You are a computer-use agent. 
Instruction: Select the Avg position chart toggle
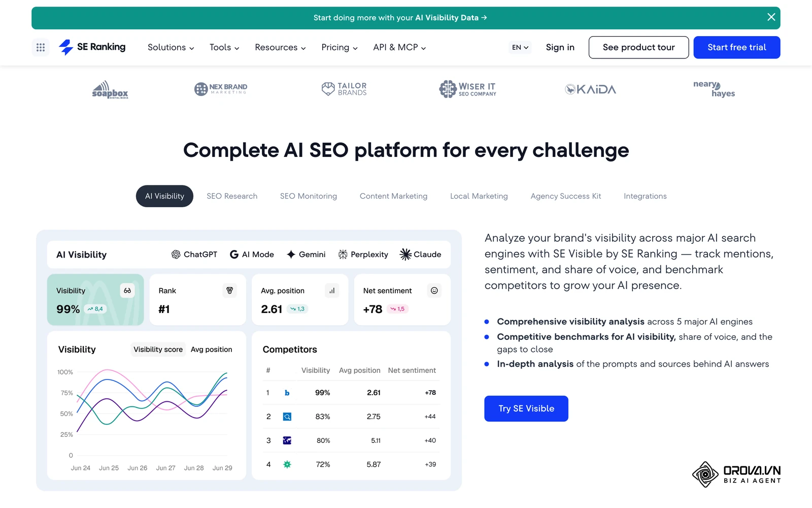click(x=211, y=350)
